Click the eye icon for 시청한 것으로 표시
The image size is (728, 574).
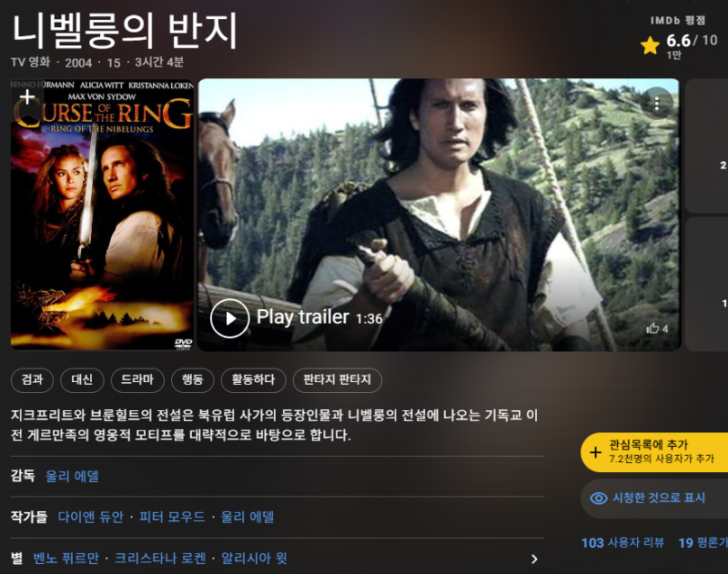coord(599,498)
